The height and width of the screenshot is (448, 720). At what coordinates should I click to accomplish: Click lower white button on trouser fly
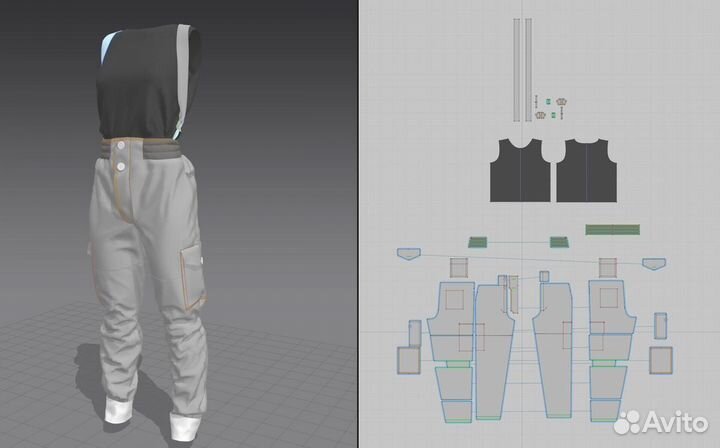[121, 167]
